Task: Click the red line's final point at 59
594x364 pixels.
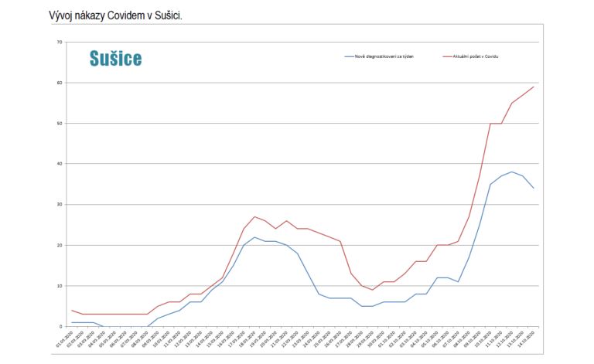Action: point(534,87)
